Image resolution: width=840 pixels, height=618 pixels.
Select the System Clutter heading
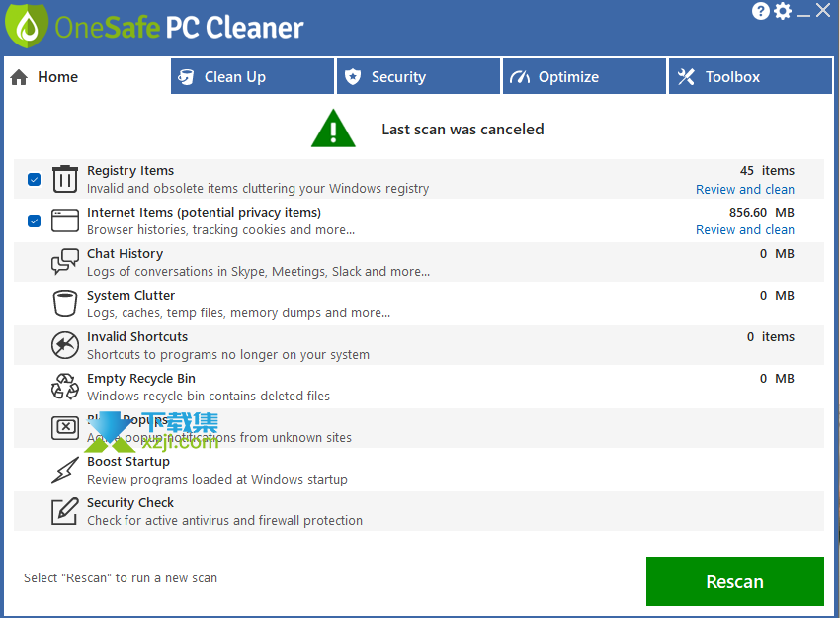click(x=130, y=296)
